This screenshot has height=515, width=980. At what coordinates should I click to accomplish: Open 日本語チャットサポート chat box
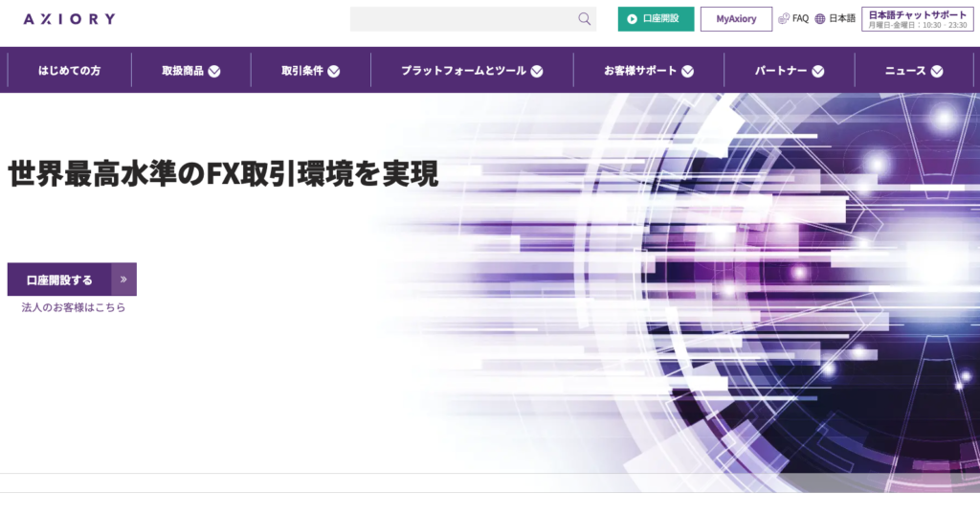918,19
